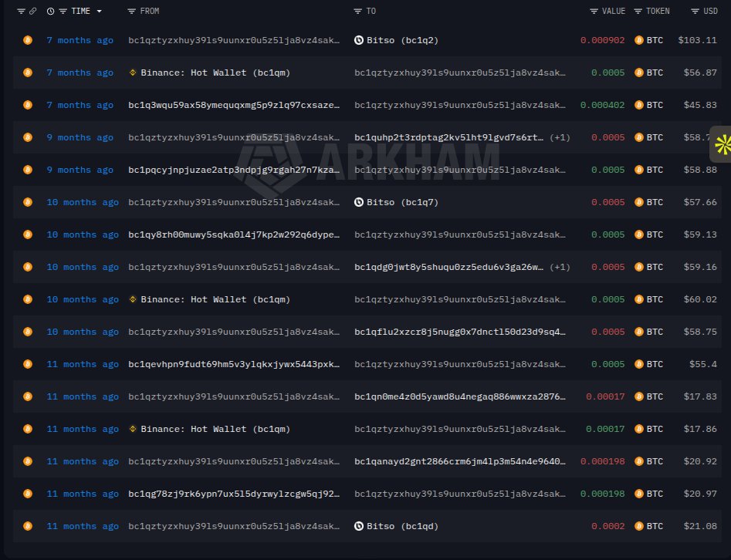This screenshot has height=560, width=731.
Task: Open the transaction link filter icon
Action: (x=21, y=11)
